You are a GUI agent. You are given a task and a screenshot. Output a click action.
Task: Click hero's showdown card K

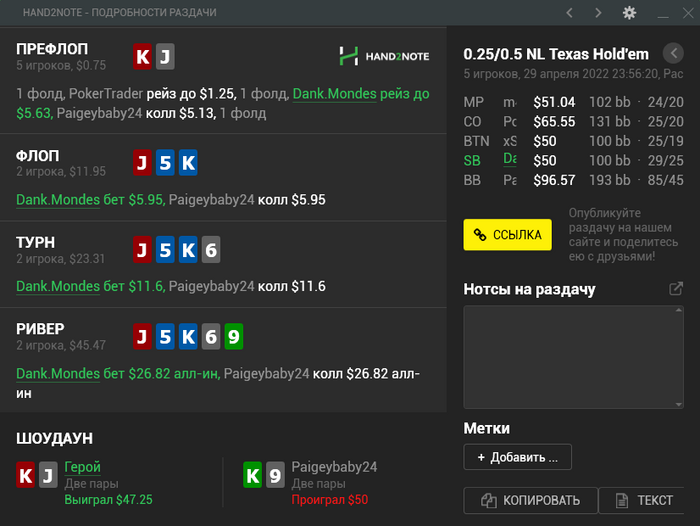pyautogui.click(x=25, y=475)
